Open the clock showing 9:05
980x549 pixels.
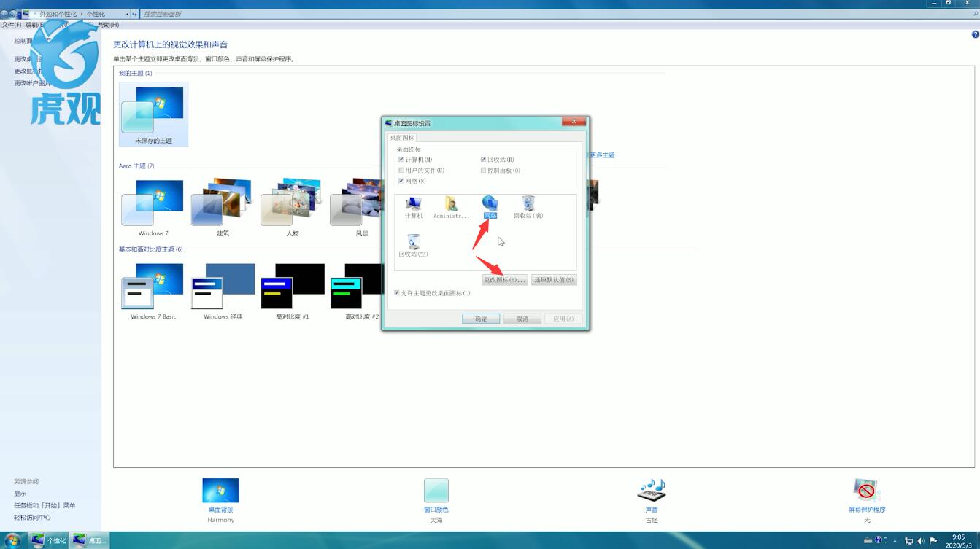(958, 540)
